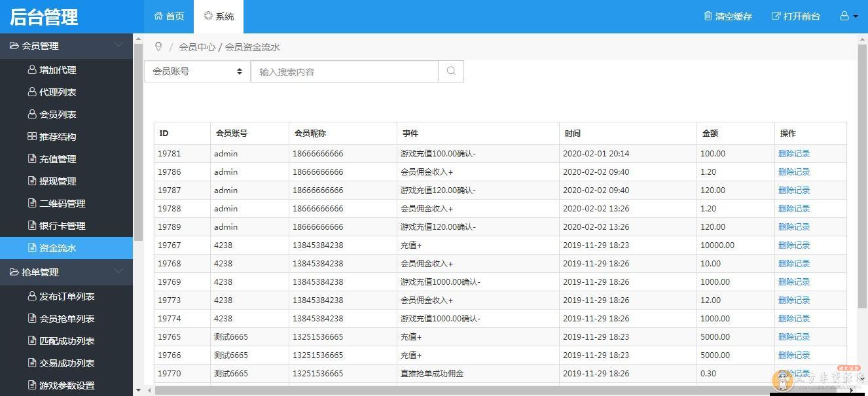Collapse the 会员管理 sidebar section
The image size is (868, 396).
click(118, 46)
